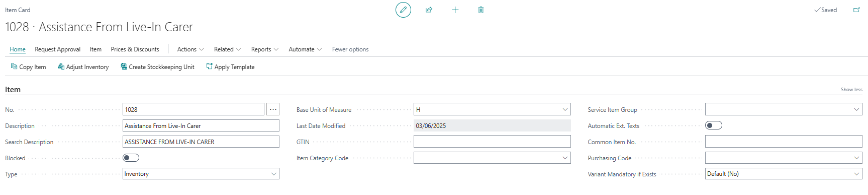
Task: Click Create Stockkeeping Unit
Action: tap(157, 67)
